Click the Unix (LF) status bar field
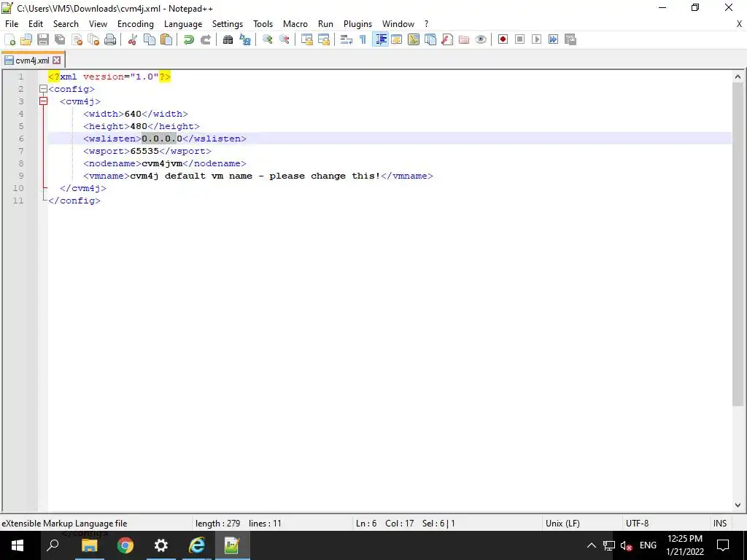 tap(562, 524)
